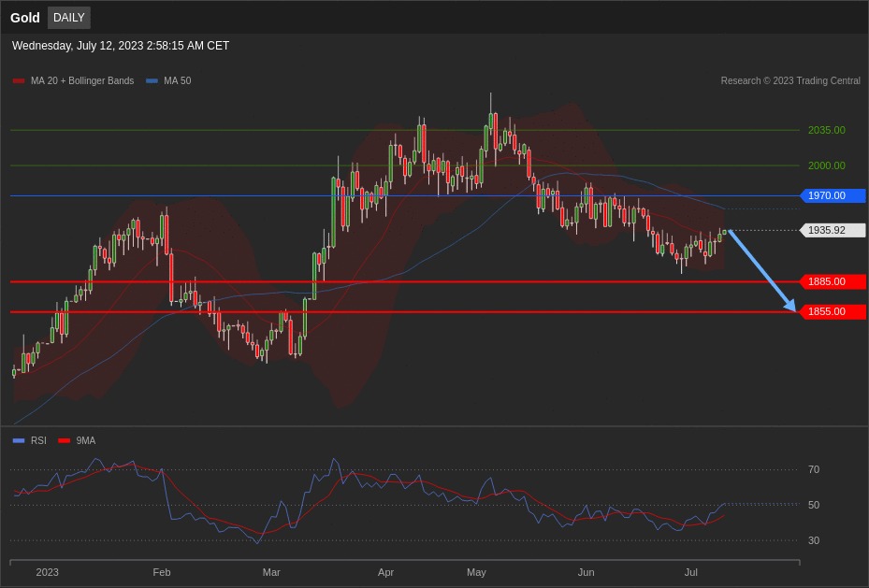
Task: Click the red MA 20 Bollinger legend swatch
Action: tap(19, 81)
